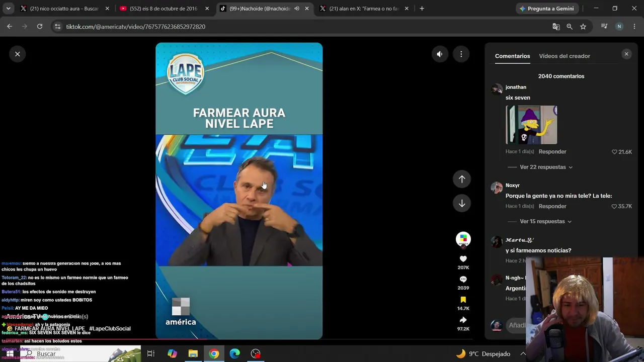Switch to the 'alan en X' tab
The height and width of the screenshot is (362, 644).
coord(364,9)
